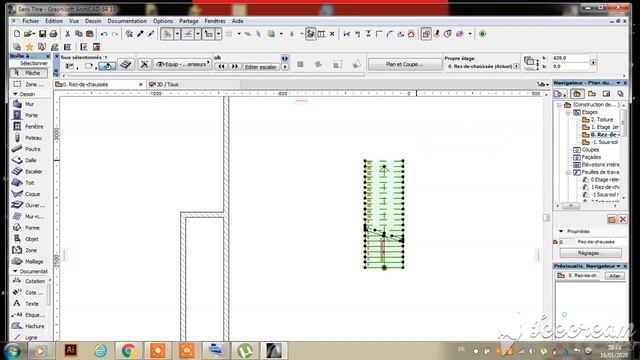Screen dimensions: 640x360
Task: Click the Navigator tree horizontal scrollbar
Action: coord(571,205)
